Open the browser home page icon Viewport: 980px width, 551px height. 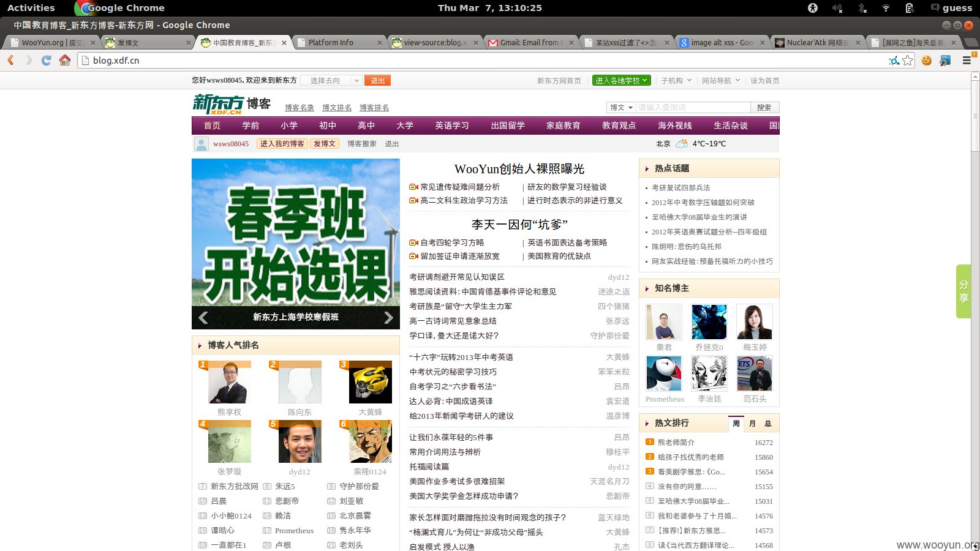65,60
